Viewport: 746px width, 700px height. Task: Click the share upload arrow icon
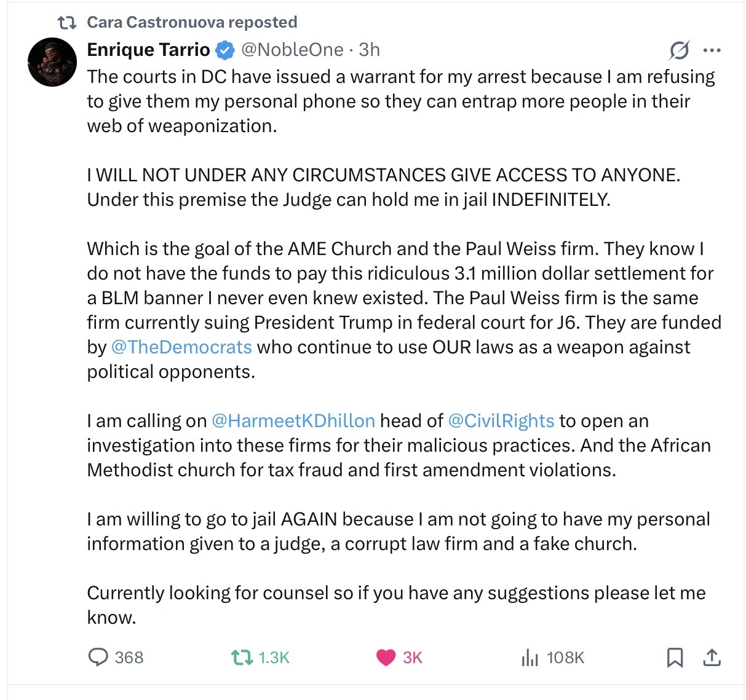click(712, 658)
